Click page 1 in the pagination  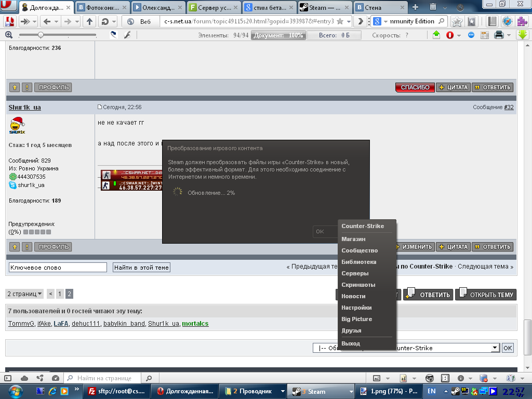[x=60, y=294]
